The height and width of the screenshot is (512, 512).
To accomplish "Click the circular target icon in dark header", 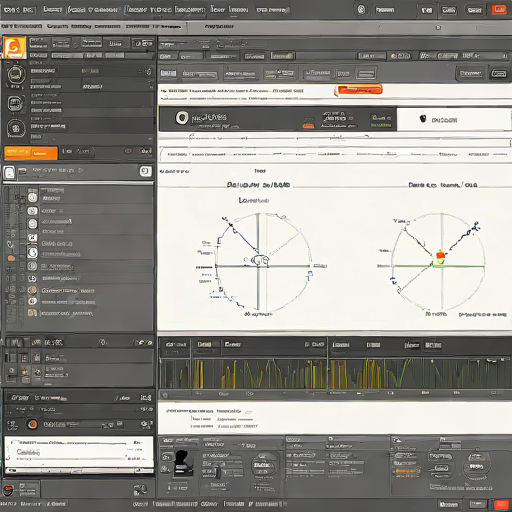I will [x=182, y=117].
